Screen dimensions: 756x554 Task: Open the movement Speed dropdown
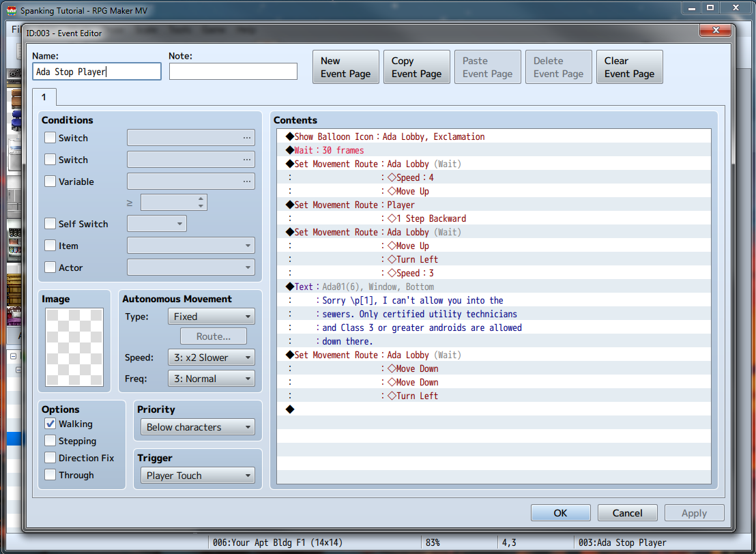[x=212, y=358]
